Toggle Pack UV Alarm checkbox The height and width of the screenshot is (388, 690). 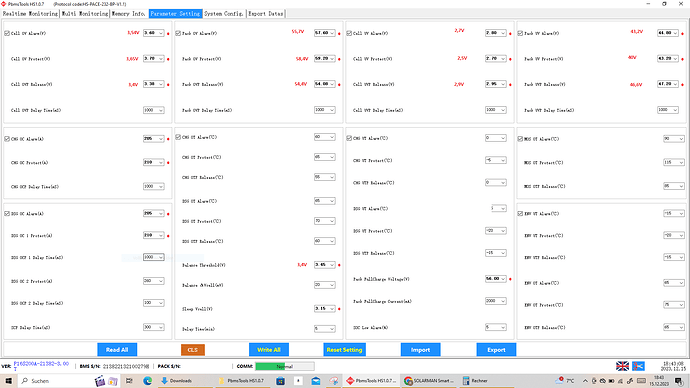(521, 33)
